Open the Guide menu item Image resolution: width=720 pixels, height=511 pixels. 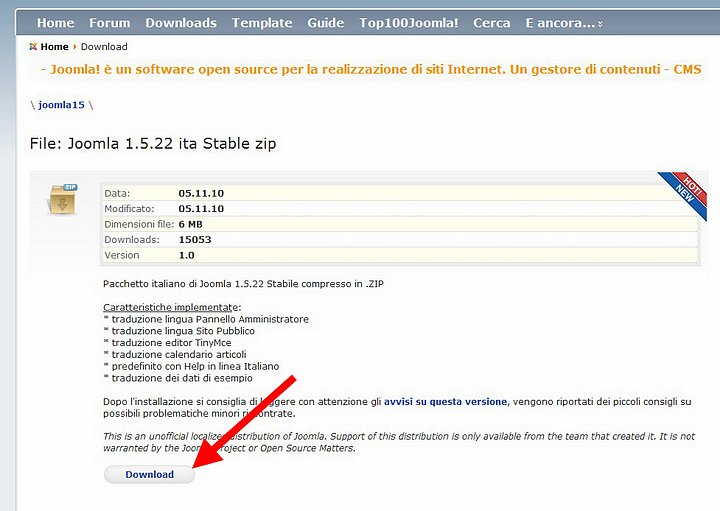[326, 23]
